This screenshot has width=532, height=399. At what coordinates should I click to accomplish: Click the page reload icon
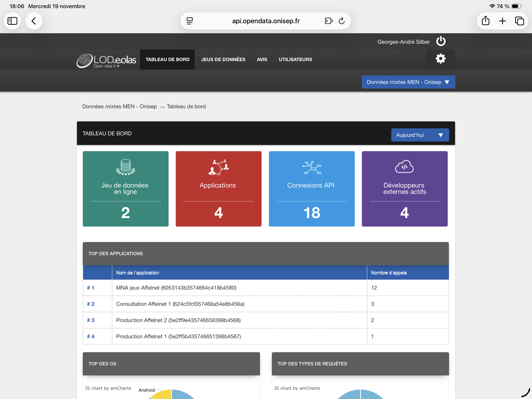tap(342, 21)
